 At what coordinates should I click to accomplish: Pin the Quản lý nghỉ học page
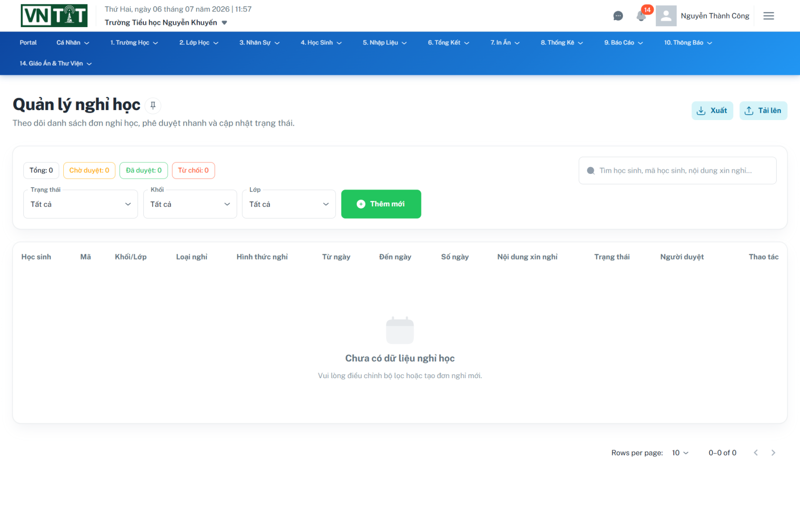pos(153,105)
